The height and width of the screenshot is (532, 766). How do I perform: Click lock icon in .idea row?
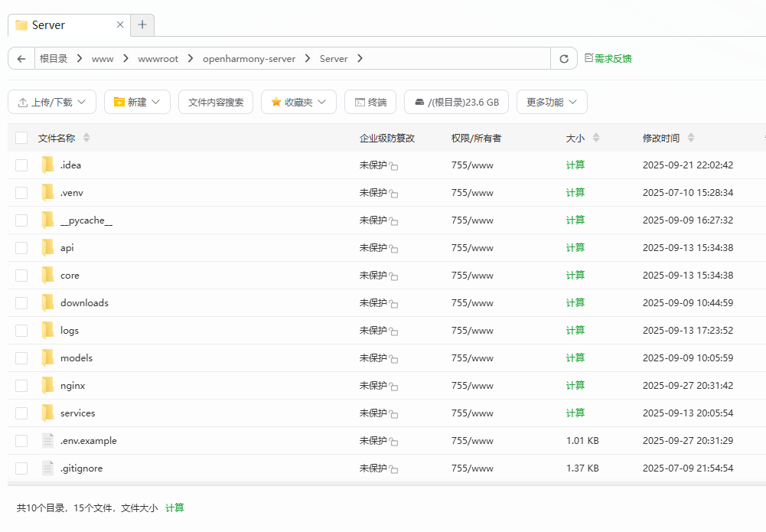(x=394, y=166)
